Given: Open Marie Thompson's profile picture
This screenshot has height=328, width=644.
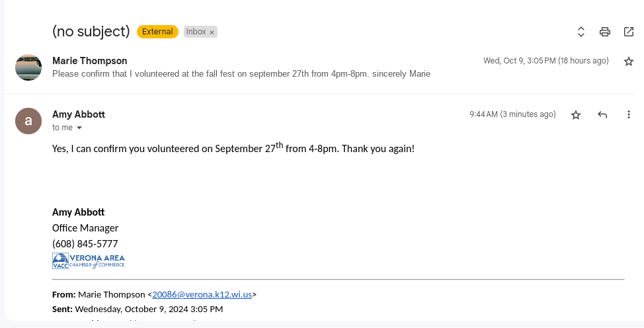Looking at the screenshot, I should (28, 67).
